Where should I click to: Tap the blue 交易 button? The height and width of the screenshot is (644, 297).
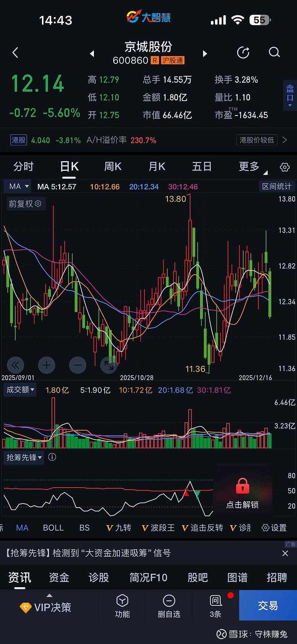point(268,605)
